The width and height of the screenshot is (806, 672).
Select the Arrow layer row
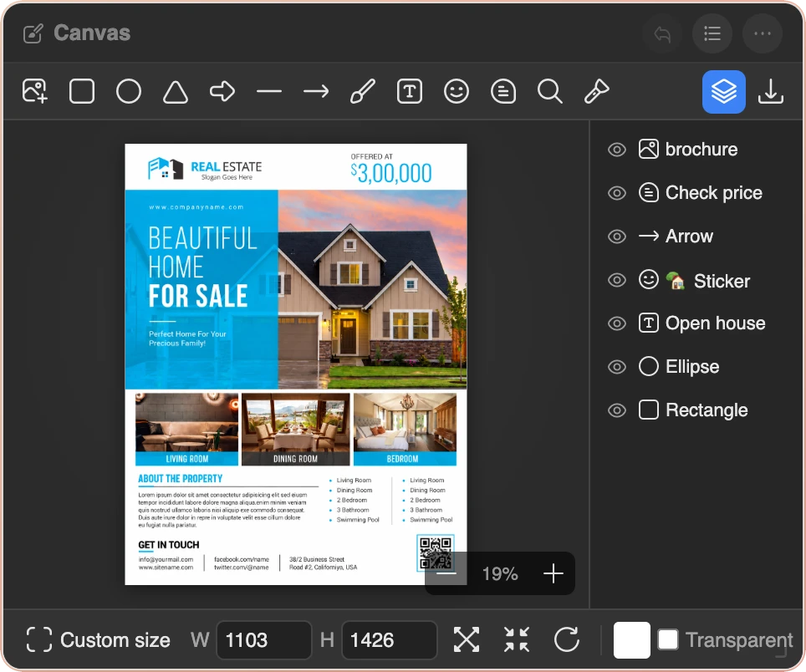coord(696,237)
